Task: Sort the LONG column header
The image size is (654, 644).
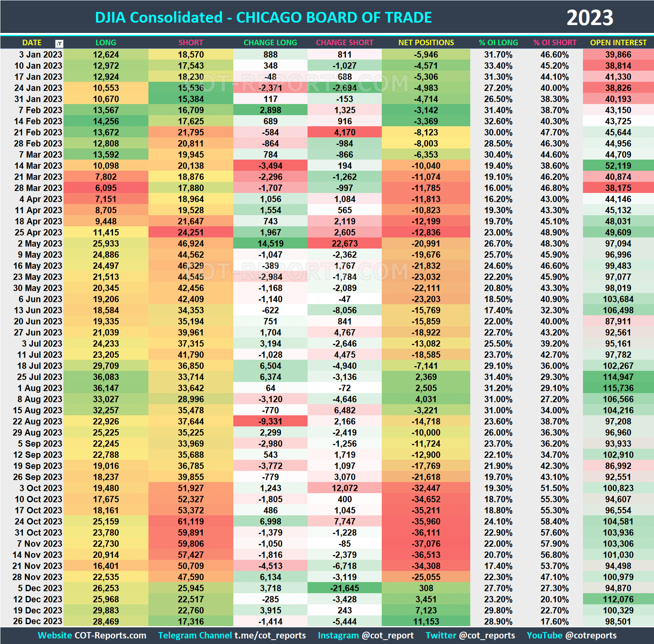Action: [106, 42]
